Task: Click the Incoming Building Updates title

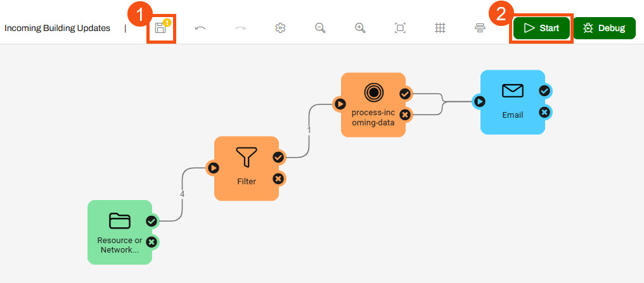Action: pos(57,28)
